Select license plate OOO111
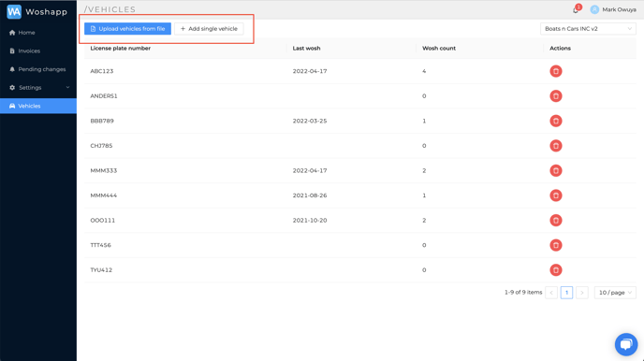 pos(103,221)
